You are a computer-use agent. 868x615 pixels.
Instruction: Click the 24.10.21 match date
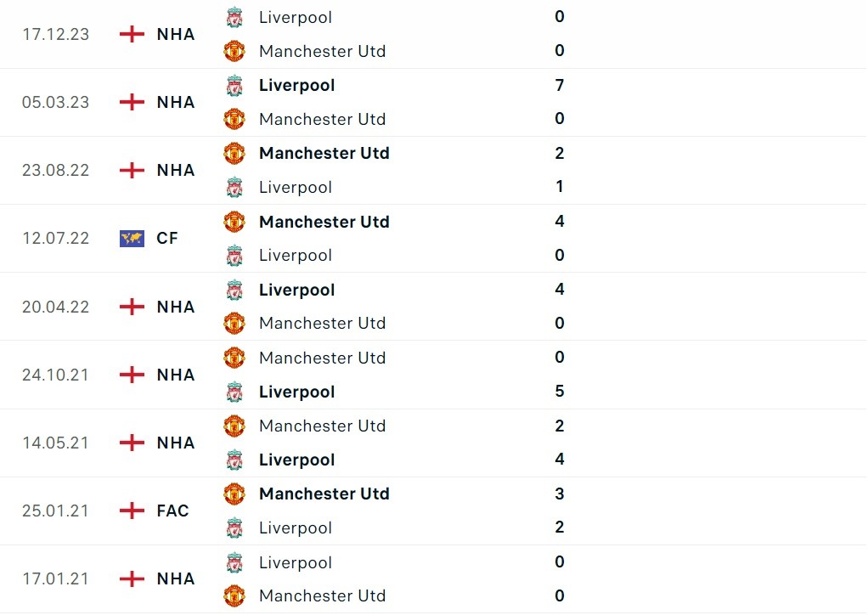(x=55, y=375)
